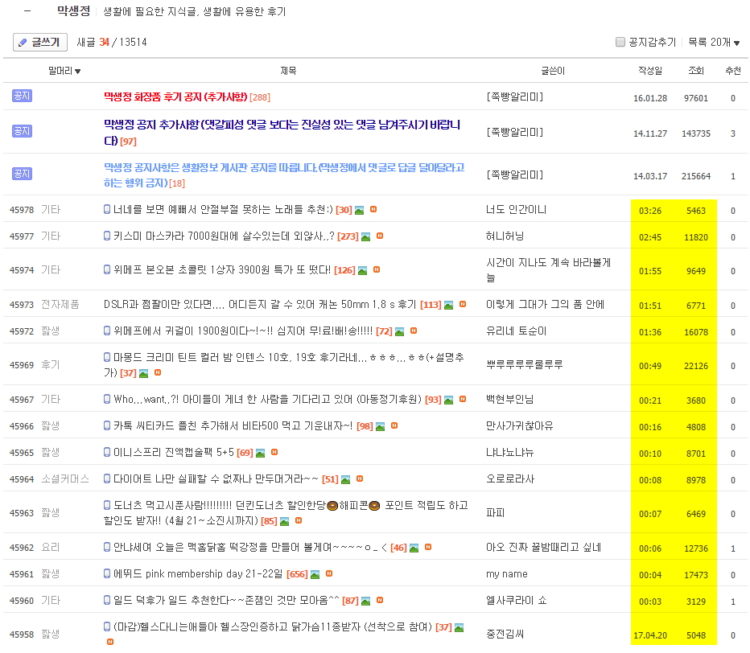Click the image icon of post 45969
This screenshot has height=653, width=750.
(143, 374)
